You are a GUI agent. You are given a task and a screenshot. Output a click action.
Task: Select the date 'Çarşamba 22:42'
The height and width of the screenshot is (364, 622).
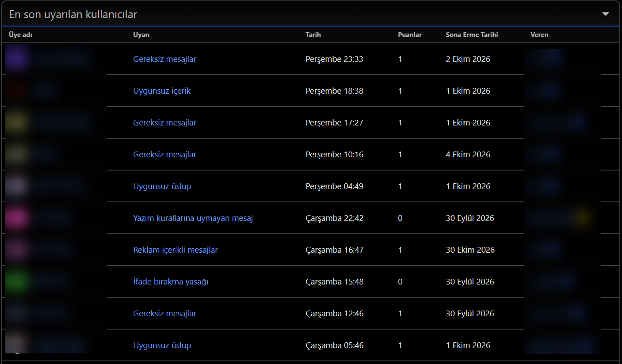335,218
